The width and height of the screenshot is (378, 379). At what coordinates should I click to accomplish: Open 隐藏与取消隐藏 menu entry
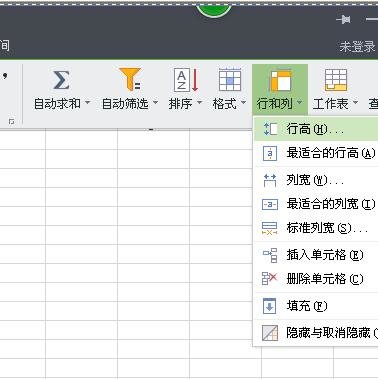[x=316, y=333]
